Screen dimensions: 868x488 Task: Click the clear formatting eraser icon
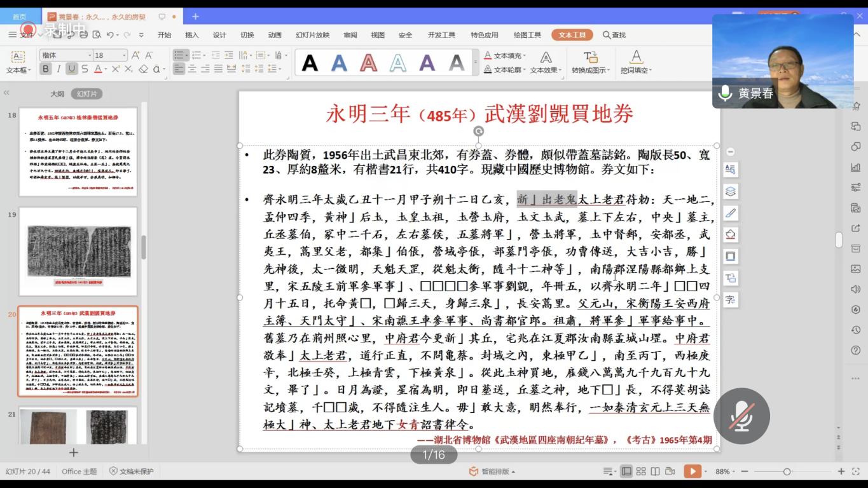coord(143,69)
